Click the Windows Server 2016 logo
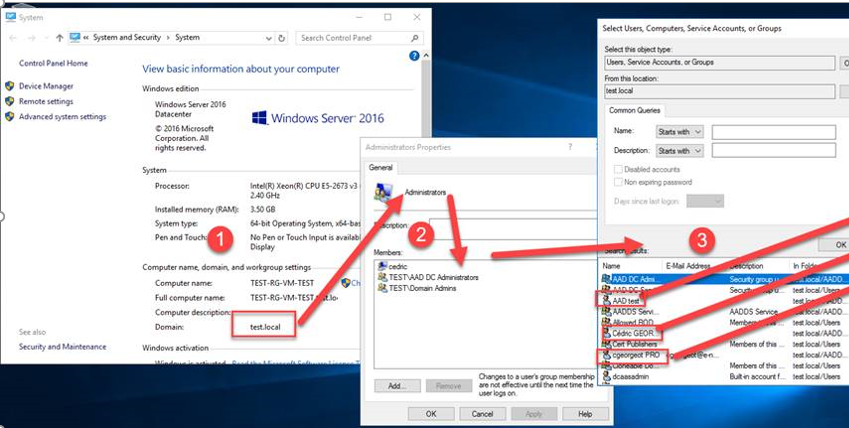Image resolution: width=849 pixels, height=428 pixels. [x=317, y=118]
